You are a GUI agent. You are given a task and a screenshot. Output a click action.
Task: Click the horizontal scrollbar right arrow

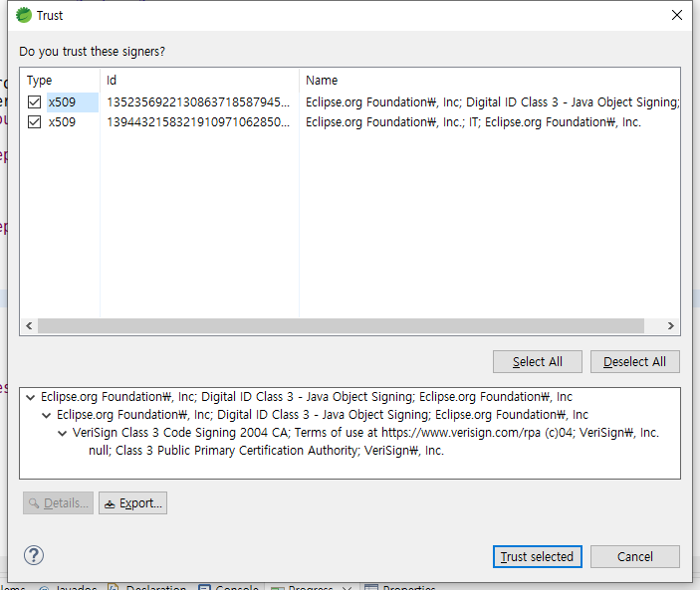pos(670,325)
